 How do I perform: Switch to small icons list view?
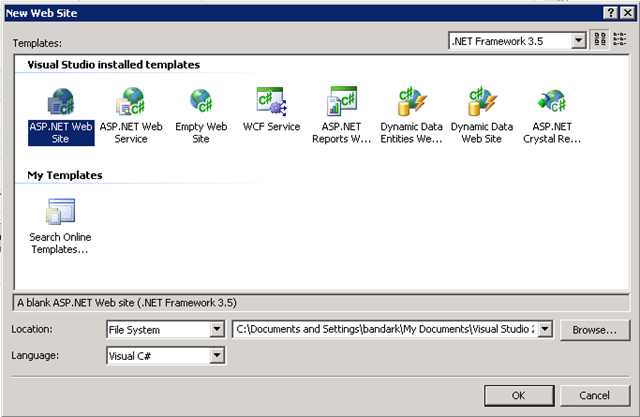(620, 40)
